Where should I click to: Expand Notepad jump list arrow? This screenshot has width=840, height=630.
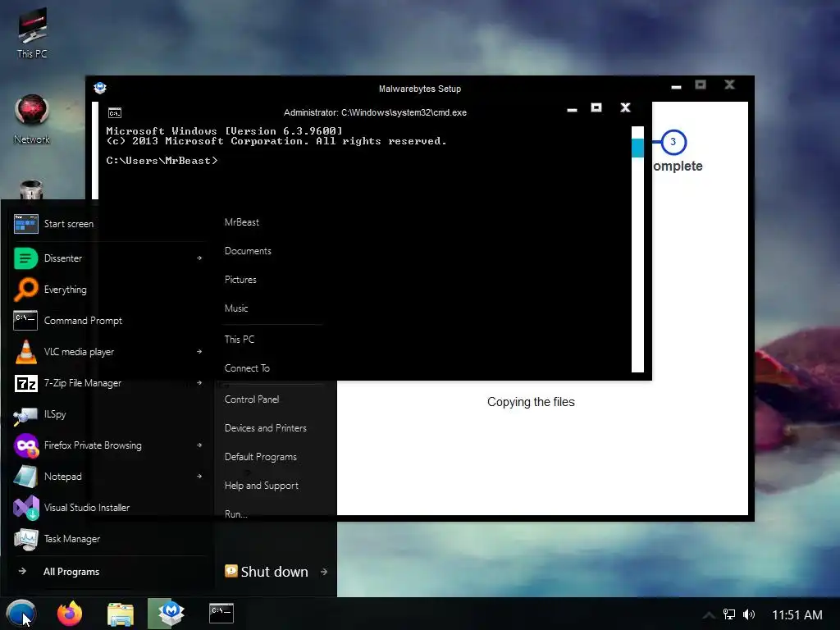click(199, 477)
